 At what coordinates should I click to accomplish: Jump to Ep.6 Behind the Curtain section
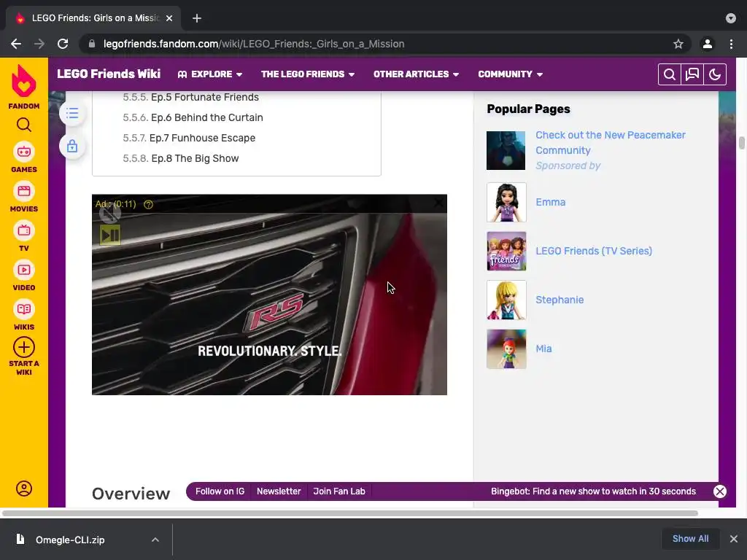tap(206, 117)
